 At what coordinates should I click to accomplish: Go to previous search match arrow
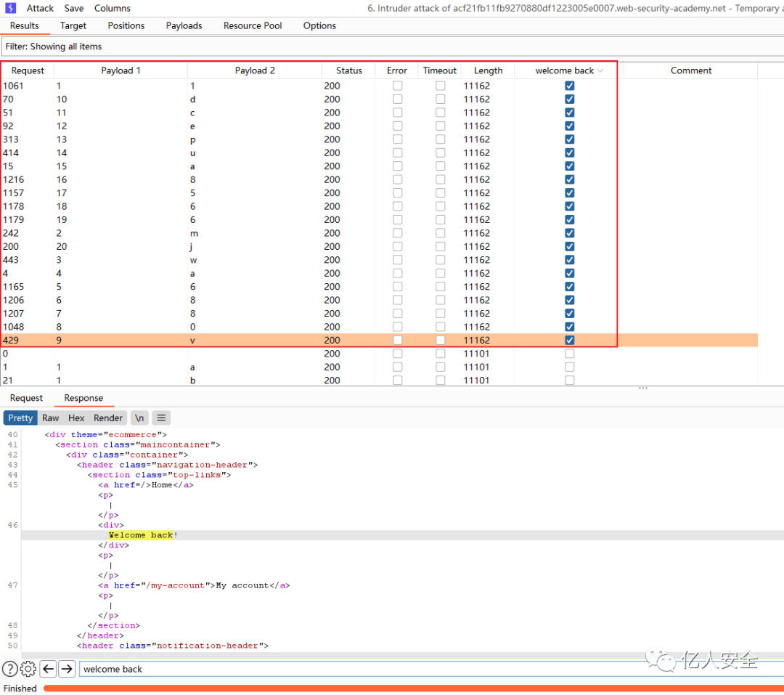(x=48, y=668)
